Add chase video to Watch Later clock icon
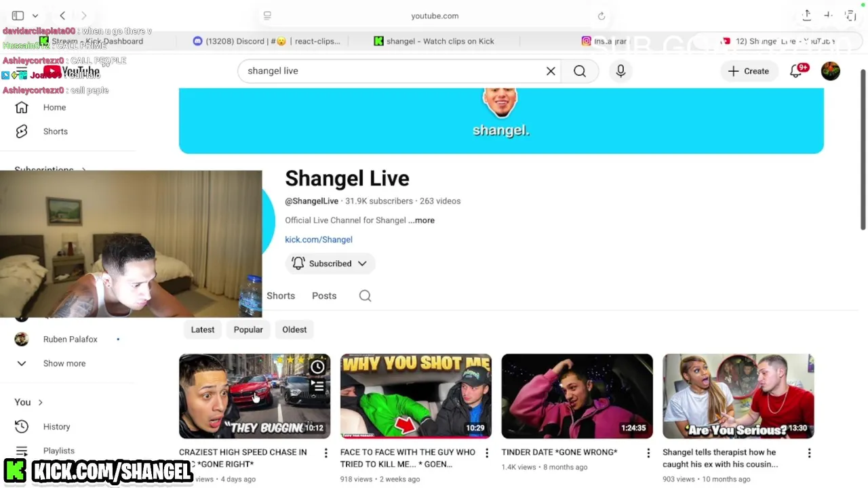 317,367
